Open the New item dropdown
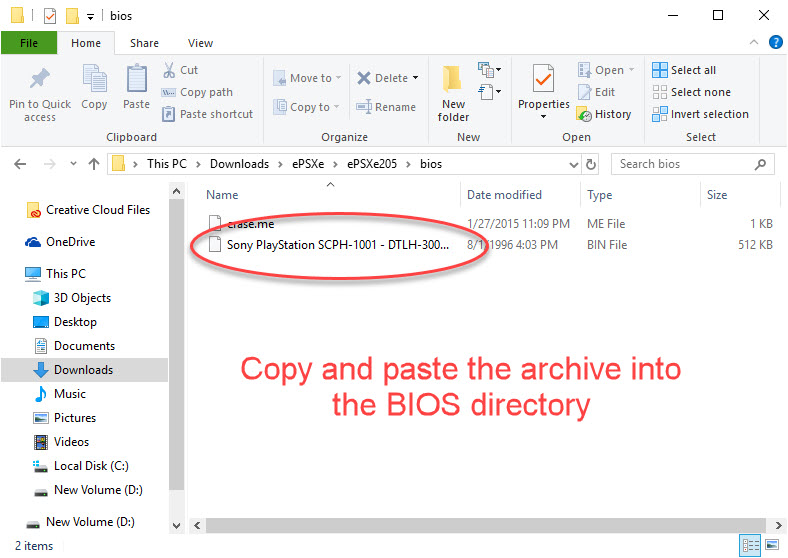The width and height of the screenshot is (788, 558). click(x=489, y=69)
